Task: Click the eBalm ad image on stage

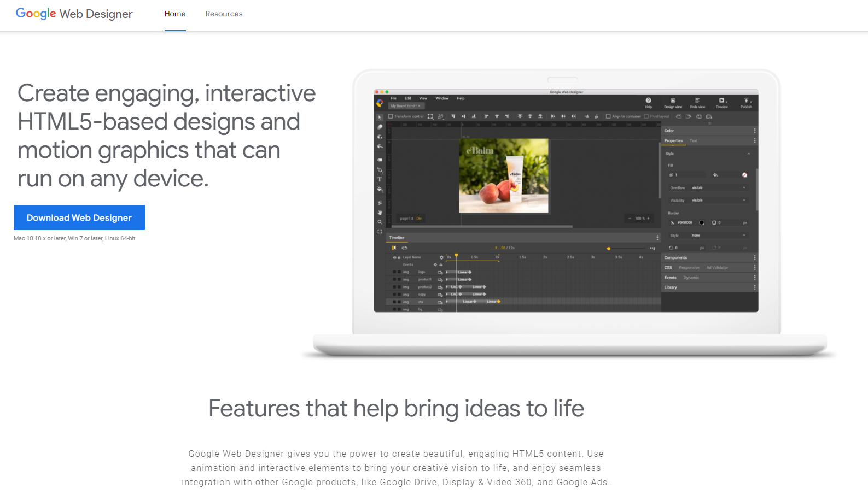Action: pyautogui.click(x=504, y=175)
